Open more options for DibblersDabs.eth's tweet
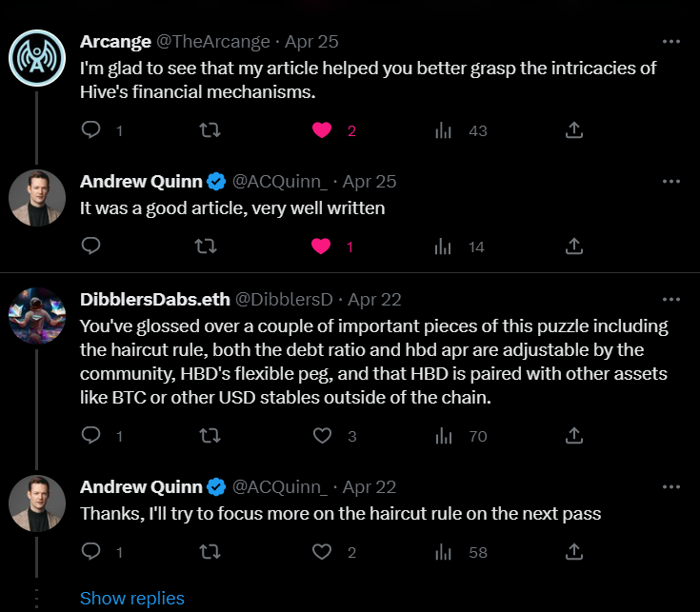This screenshot has height=612, width=700. pos(671,299)
